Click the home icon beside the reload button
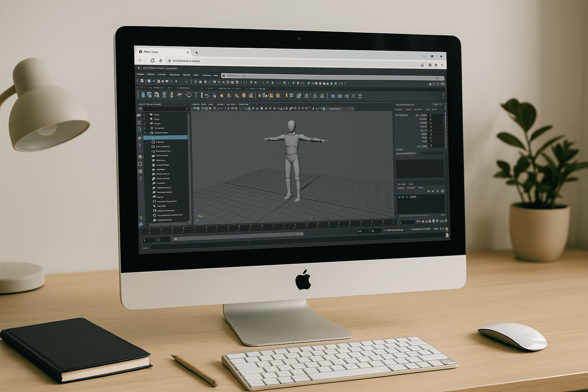Image resolution: width=588 pixels, height=392 pixels. (x=161, y=60)
